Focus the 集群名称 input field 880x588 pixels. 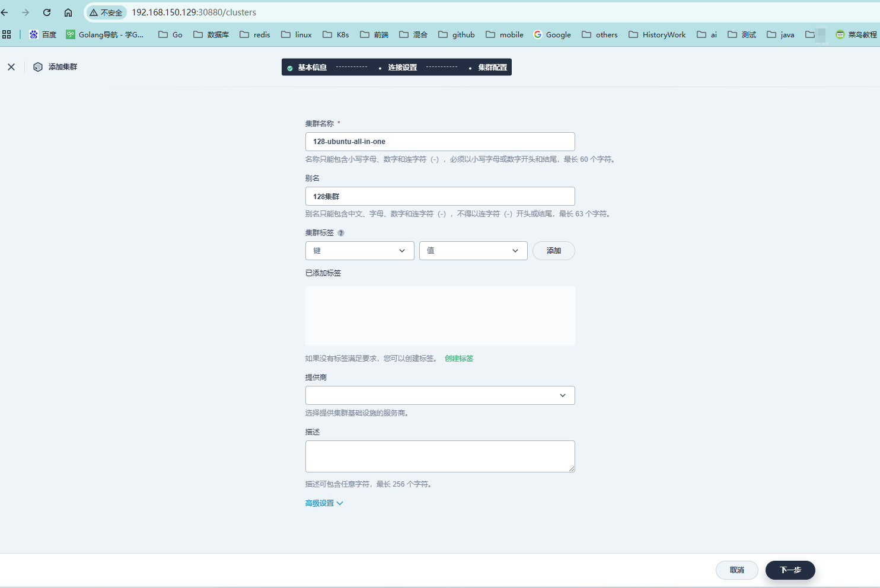(440, 142)
